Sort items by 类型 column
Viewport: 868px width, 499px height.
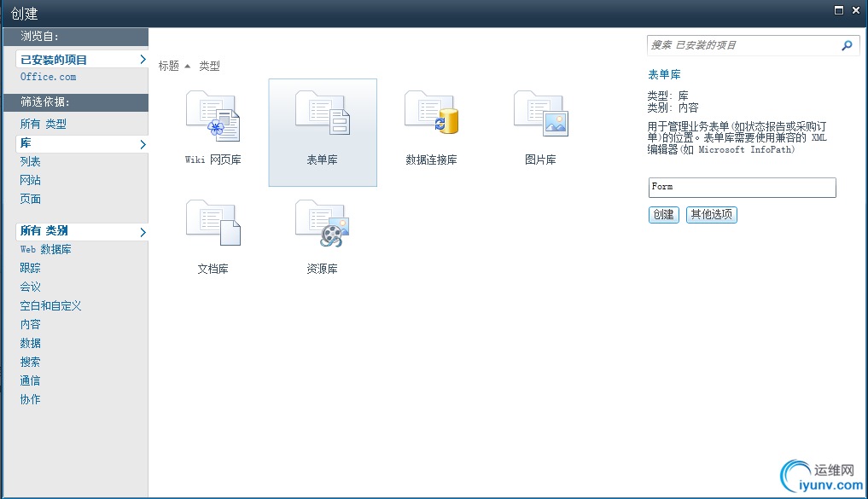point(210,67)
